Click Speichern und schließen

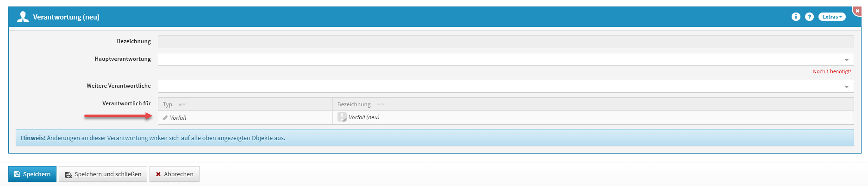(x=103, y=174)
